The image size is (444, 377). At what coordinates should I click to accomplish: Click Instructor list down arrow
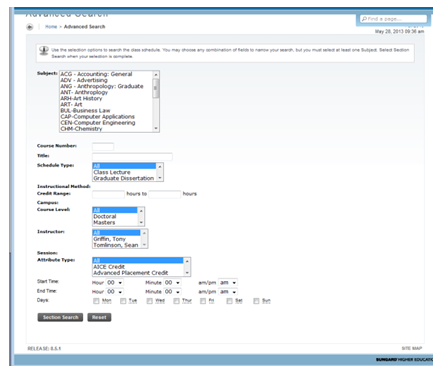click(144, 245)
